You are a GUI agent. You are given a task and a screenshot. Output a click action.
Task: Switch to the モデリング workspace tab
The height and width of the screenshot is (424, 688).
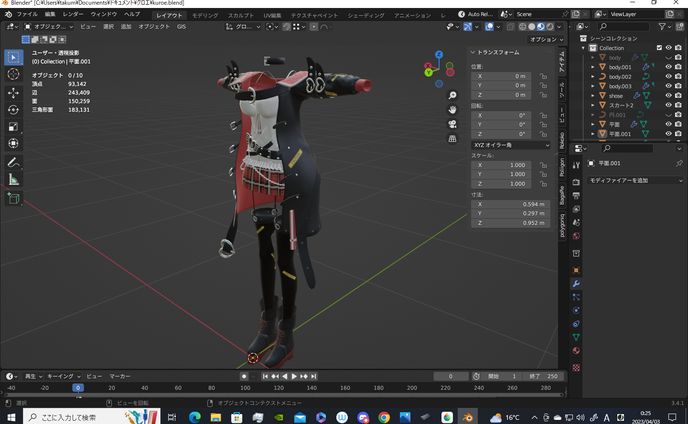[x=205, y=15]
